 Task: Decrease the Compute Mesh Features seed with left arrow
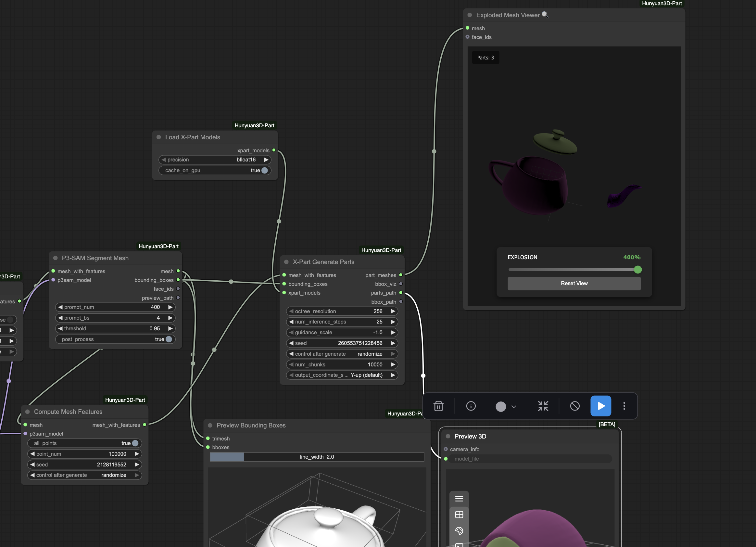coord(32,465)
